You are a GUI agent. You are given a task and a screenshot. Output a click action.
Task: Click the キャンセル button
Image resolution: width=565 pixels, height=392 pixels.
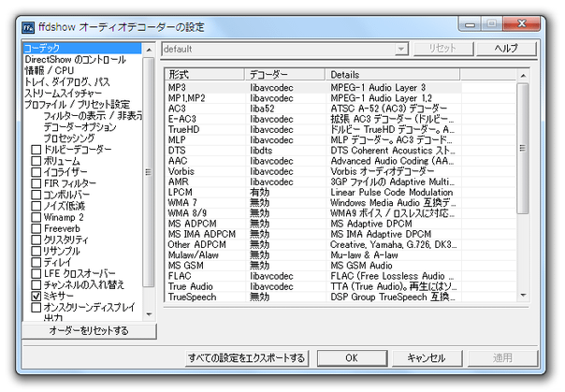tap(427, 358)
